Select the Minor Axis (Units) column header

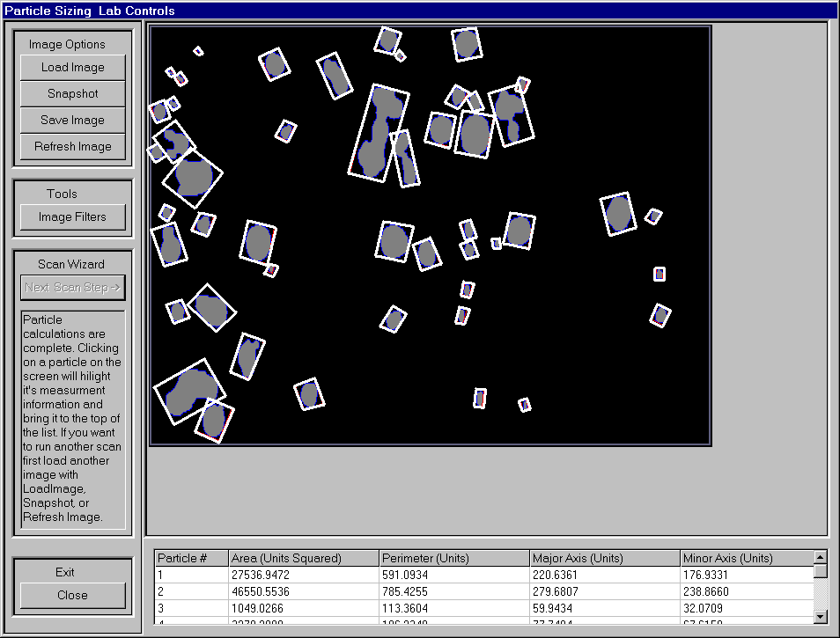click(745, 558)
